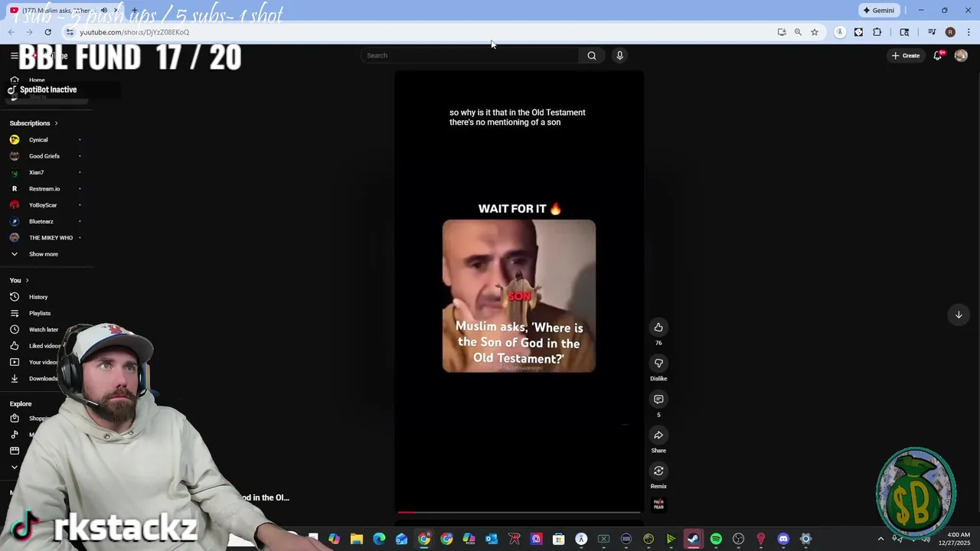
Task: Expand the Subscriptions section chevron
Action: [56, 123]
